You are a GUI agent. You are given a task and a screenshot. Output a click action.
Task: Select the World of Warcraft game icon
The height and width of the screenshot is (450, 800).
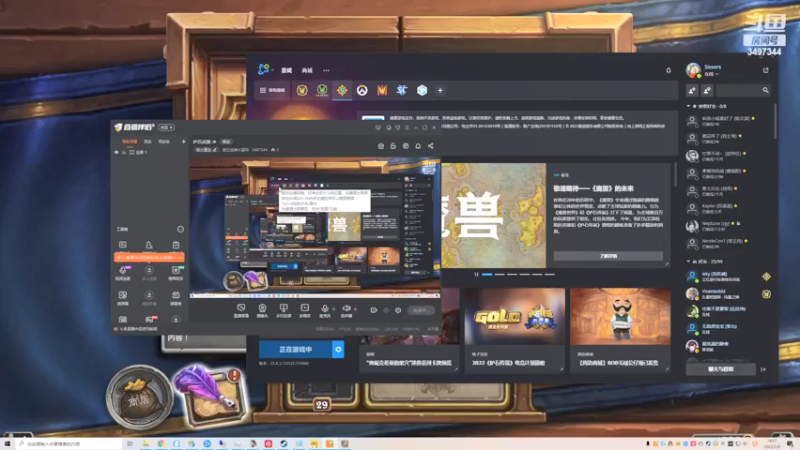click(302, 90)
